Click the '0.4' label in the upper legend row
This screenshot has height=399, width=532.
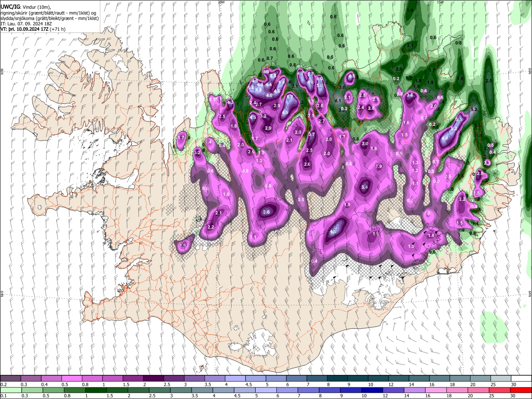point(44,384)
